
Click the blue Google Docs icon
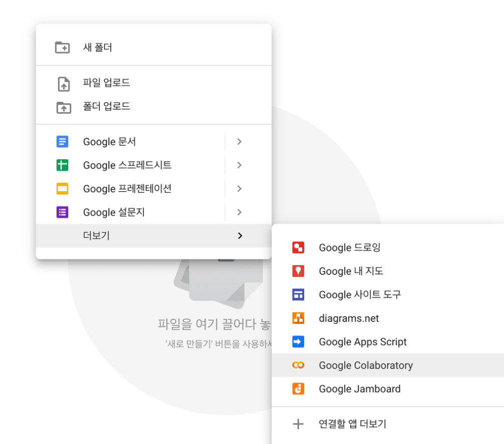tap(62, 142)
